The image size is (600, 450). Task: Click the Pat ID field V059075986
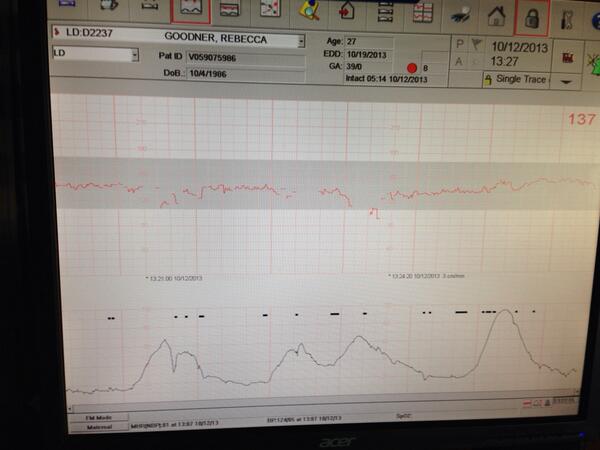[x=245, y=59]
